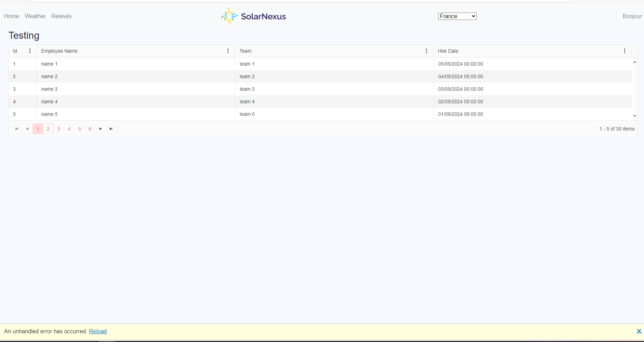Open the Employee Name column menu
The height and width of the screenshot is (342, 644).
coord(228,51)
